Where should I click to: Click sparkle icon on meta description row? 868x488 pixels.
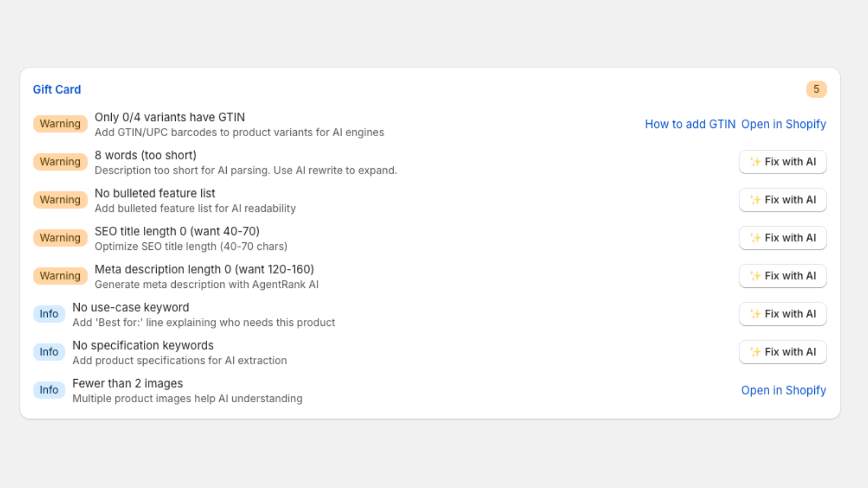755,275
